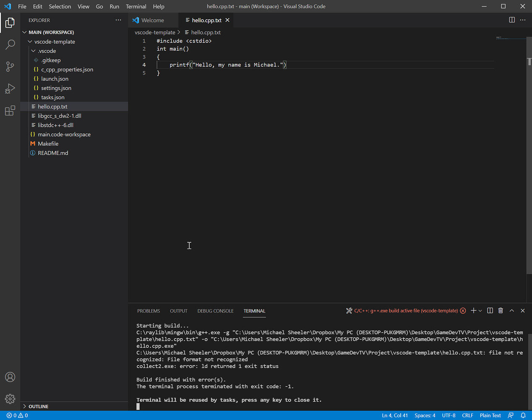Kill the terminal using the trash icon
Screen dimensions: 532x420
coord(501,310)
